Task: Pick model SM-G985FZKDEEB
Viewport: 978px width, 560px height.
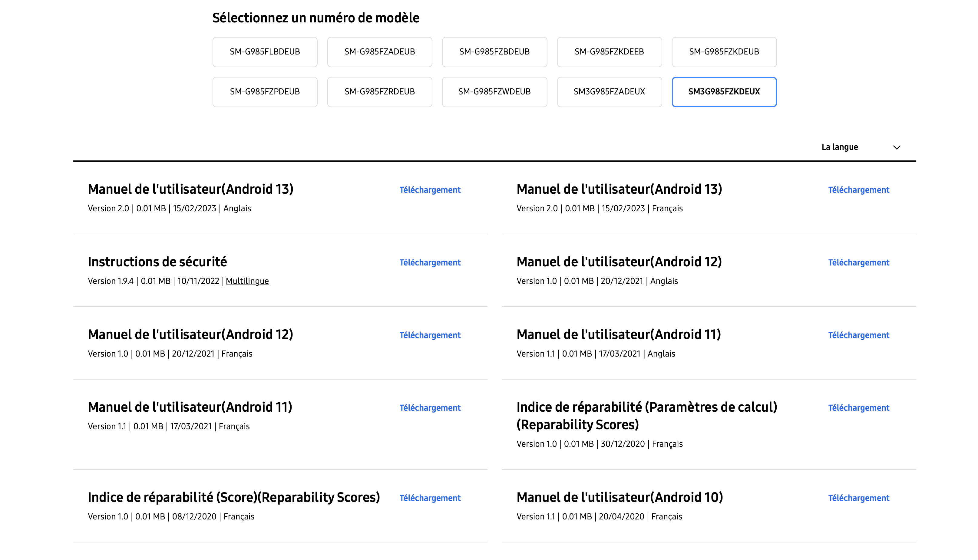Action: 609,52
